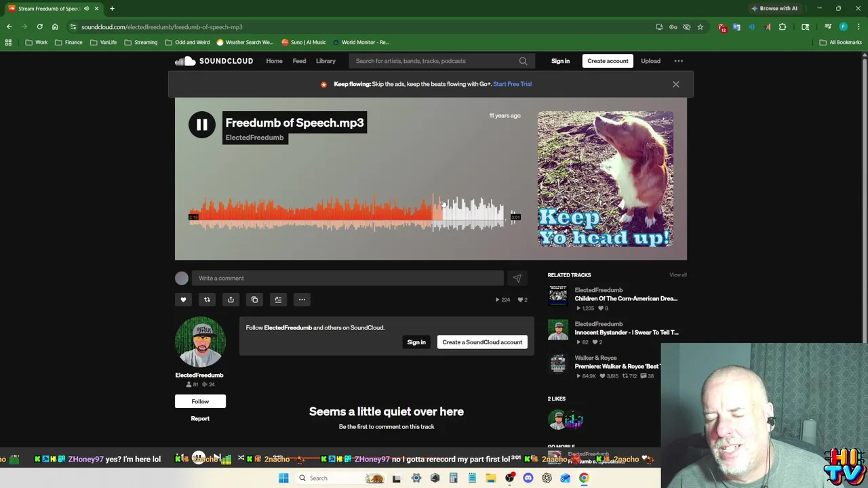Open Innocent Bystander related track
The image size is (868, 488).
(627, 332)
